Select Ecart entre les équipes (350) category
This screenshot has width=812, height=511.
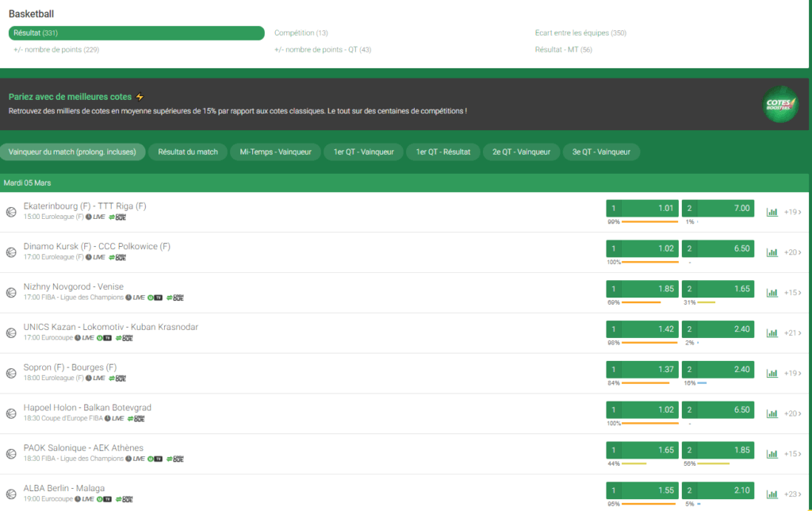[580, 33]
